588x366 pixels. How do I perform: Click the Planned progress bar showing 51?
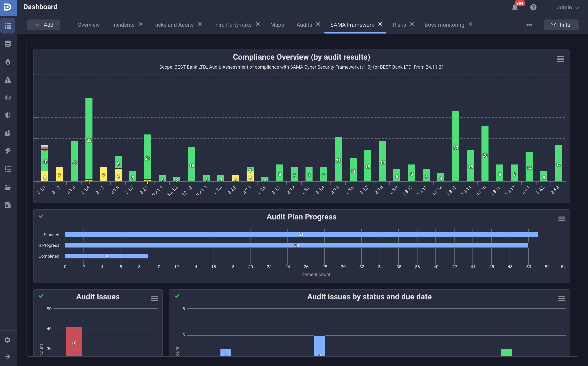coord(301,234)
